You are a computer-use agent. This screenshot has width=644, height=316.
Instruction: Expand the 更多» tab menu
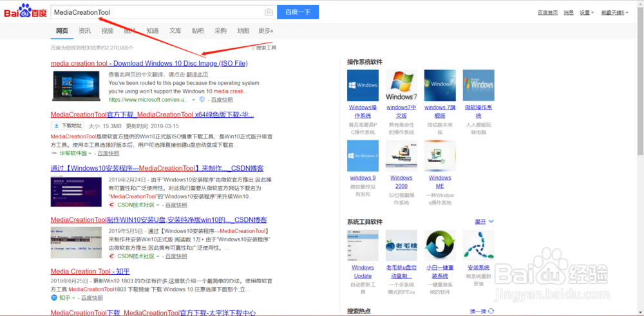click(266, 31)
